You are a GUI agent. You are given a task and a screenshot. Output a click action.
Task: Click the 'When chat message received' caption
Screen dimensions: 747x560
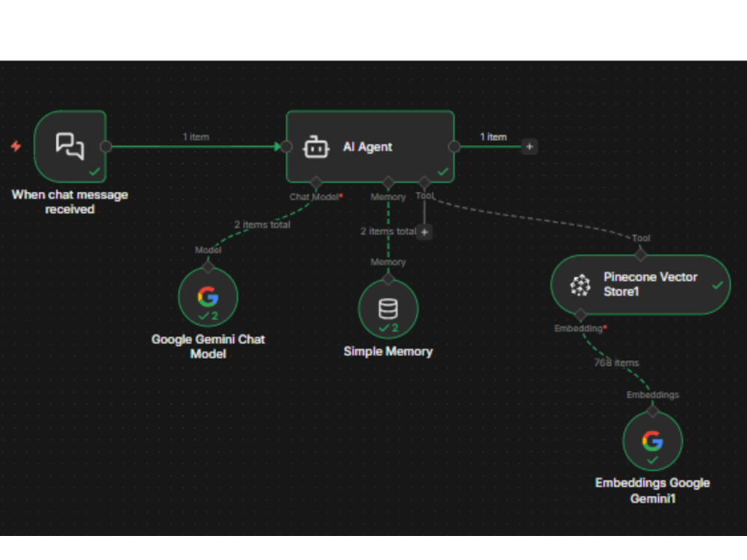[x=69, y=202]
